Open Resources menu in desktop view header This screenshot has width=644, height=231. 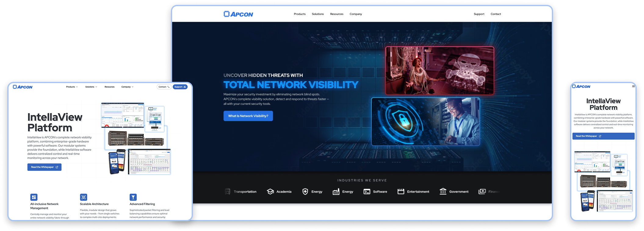click(337, 14)
